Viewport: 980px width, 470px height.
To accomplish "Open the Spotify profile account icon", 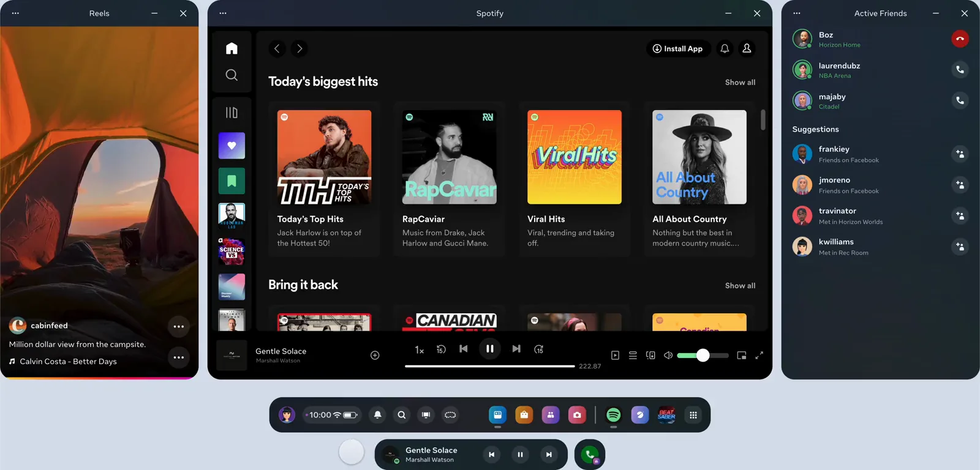I will pos(747,48).
